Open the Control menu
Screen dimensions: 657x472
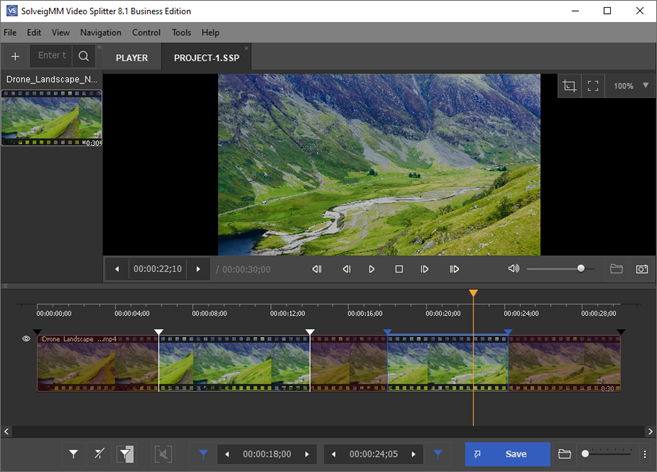(146, 32)
